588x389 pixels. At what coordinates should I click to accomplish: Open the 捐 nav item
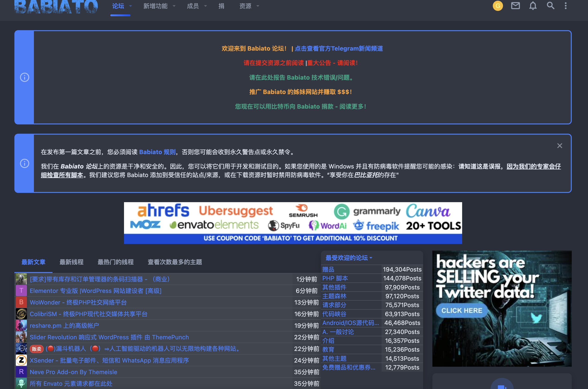pos(221,6)
